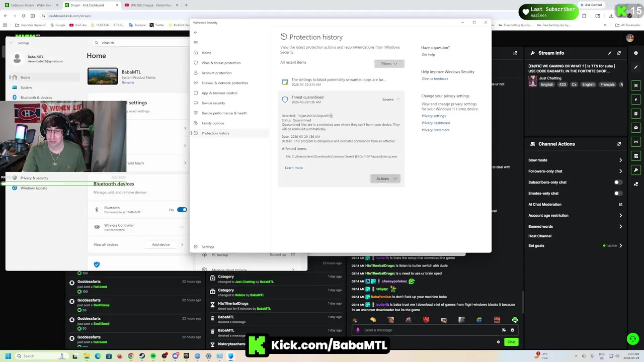Toggle Emotes-only chat switch

click(618, 194)
